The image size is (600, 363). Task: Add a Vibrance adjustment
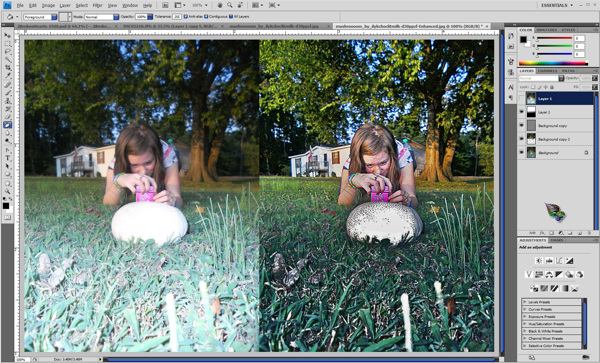[529, 274]
